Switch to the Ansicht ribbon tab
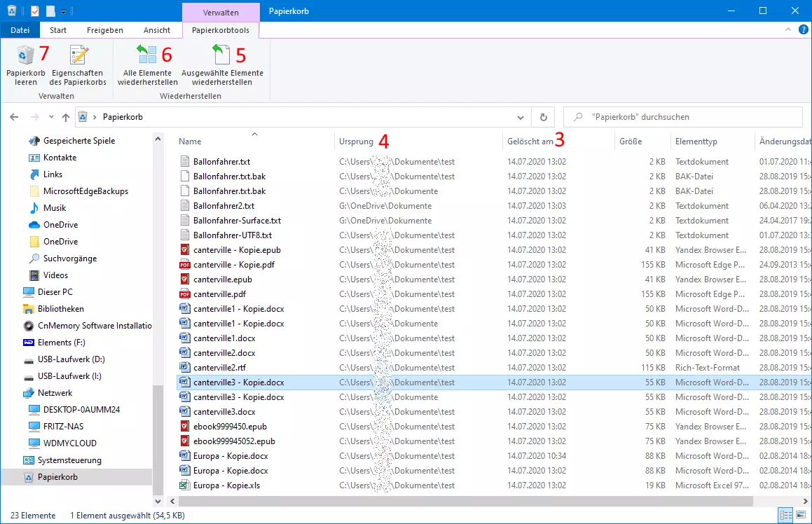The image size is (812, 524). [157, 30]
